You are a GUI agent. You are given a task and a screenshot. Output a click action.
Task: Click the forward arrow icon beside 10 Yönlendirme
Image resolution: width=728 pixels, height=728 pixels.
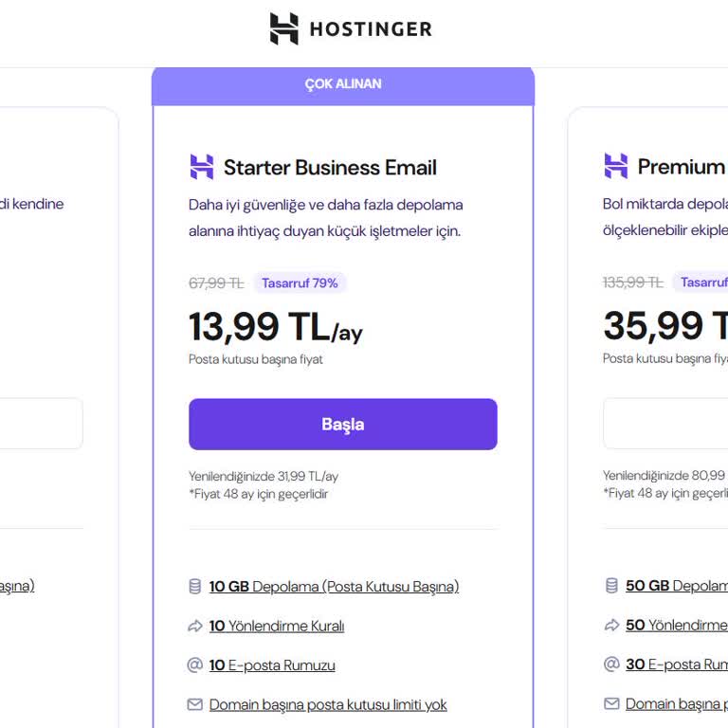pyautogui.click(x=195, y=626)
